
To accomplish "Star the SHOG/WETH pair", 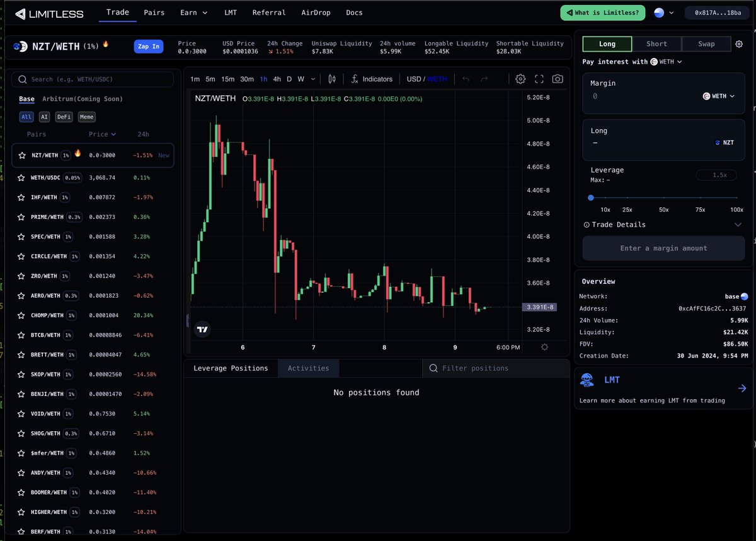I will (x=22, y=433).
